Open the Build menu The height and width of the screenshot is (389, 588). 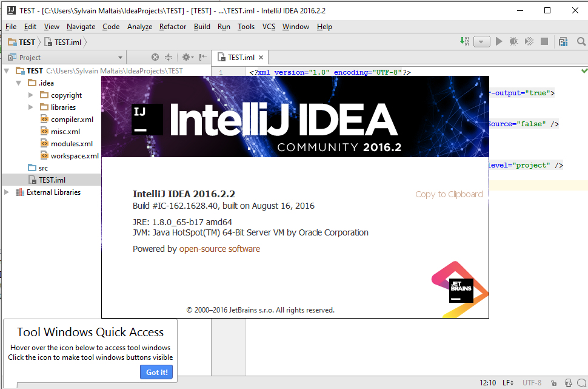[202, 26]
